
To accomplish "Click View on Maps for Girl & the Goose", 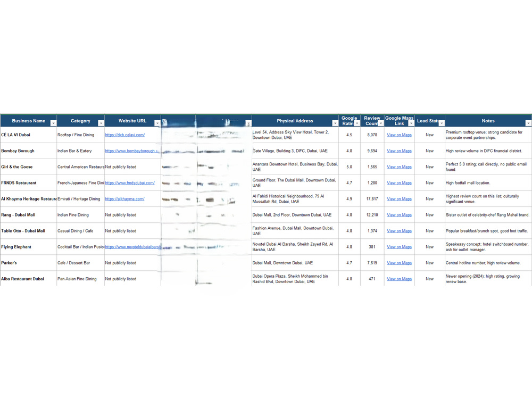I will click(399, 167).
